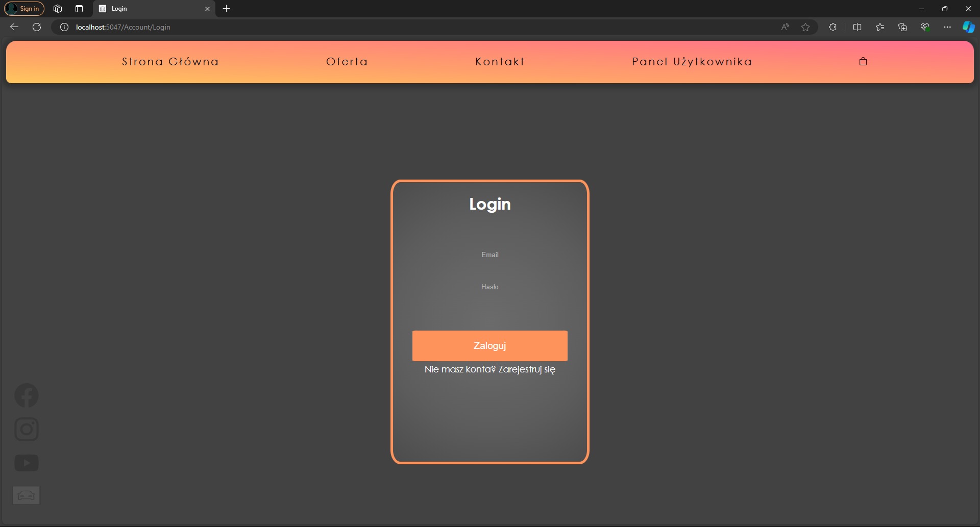Open the Facebook social link icon
Screen dimensions: 980x527
point(27,395)
